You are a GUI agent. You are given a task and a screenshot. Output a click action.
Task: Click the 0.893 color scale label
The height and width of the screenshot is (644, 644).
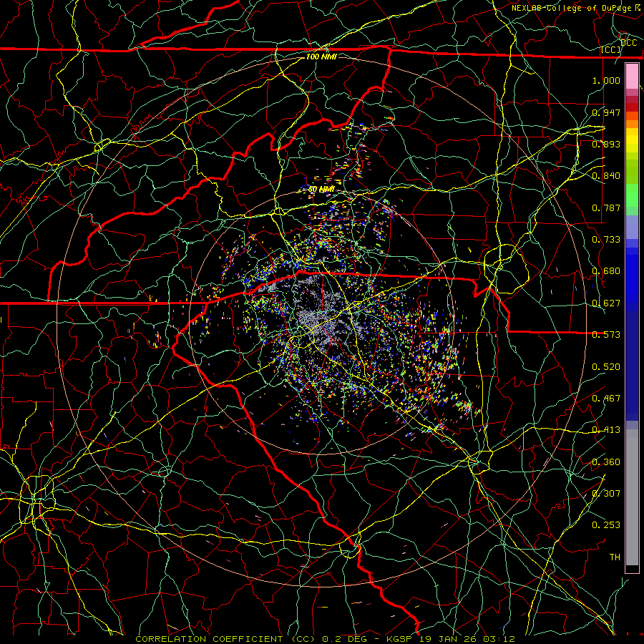[x=606, y=144]
